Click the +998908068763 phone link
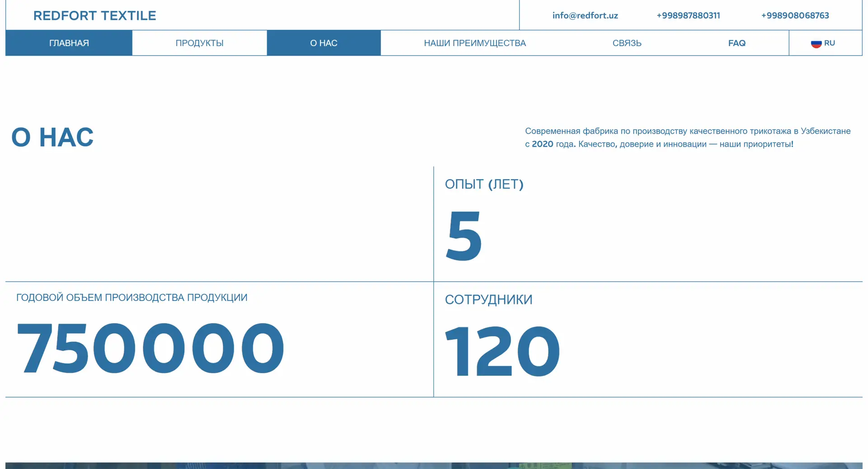Screen dimensions: 868x469 [x=795, y=15]
